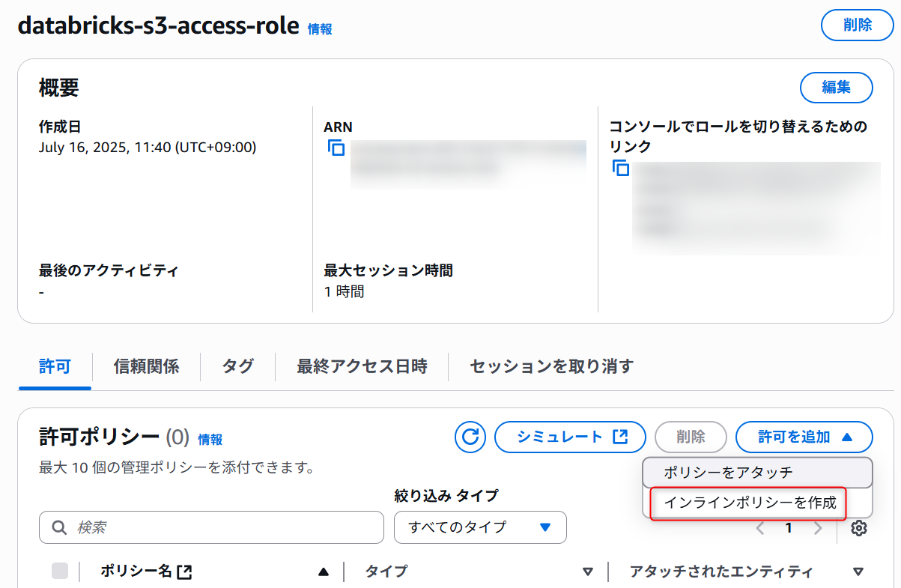
Task: Click the 編集 button in 概要
Action: click(837, 88)
